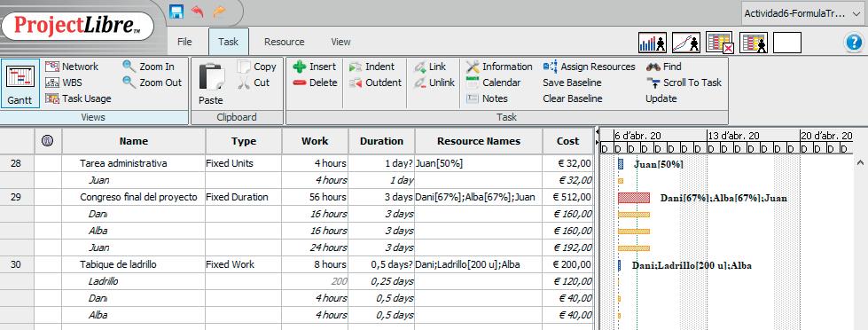Select row number 29
The width and height of the screenshot is (868, 330).
pos(17,197)
